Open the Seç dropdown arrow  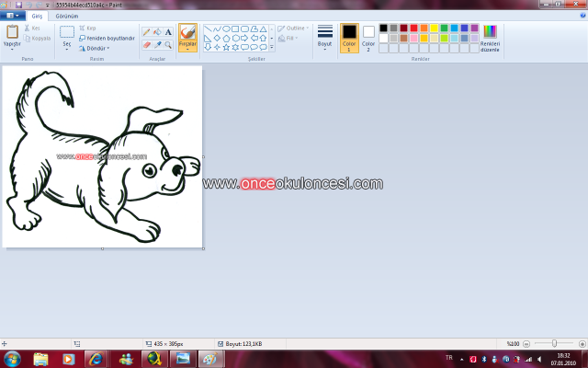click(67, 49)
